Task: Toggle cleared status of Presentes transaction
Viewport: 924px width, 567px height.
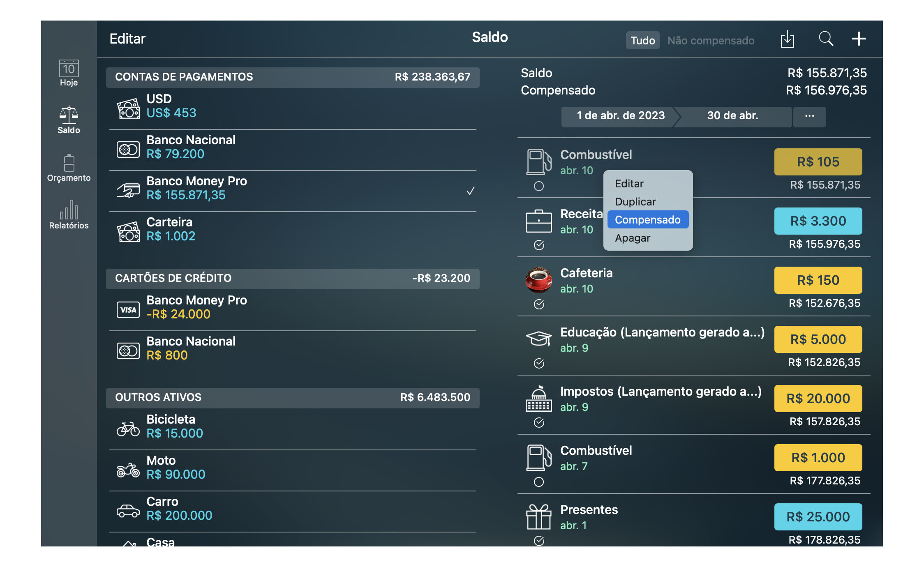Action: pos(539,541)
